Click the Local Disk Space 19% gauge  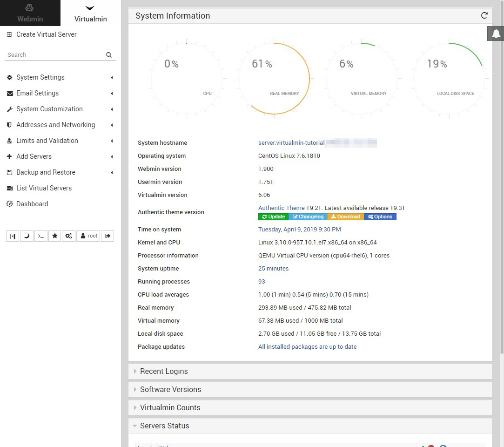(449, 79)
